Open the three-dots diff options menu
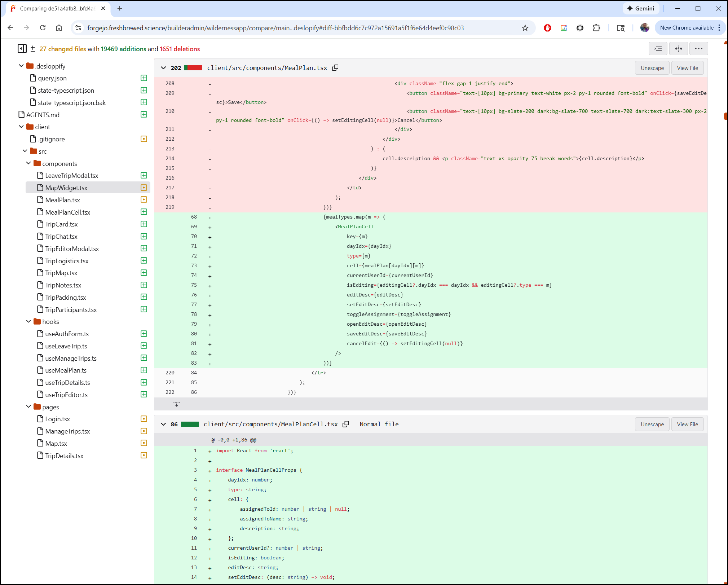The height and width of the screenshot is (585, 728). [x=698, y=49]
